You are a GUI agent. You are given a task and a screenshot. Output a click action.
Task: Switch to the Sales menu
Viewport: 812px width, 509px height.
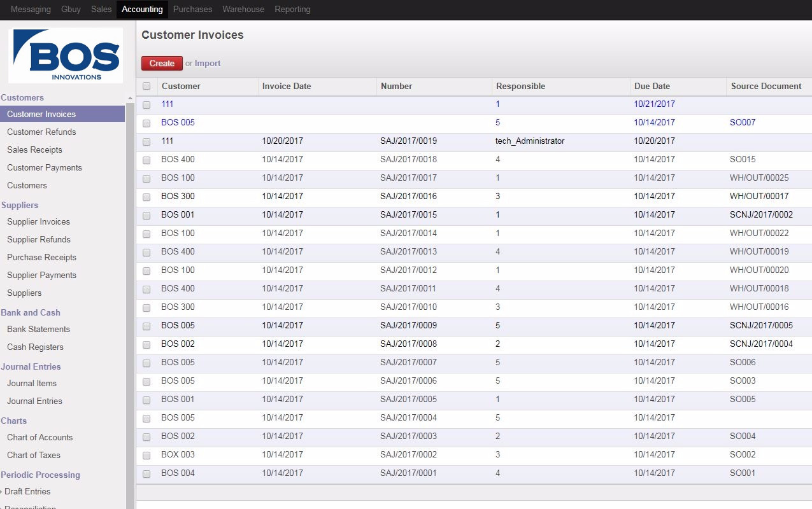pos(101,10)
